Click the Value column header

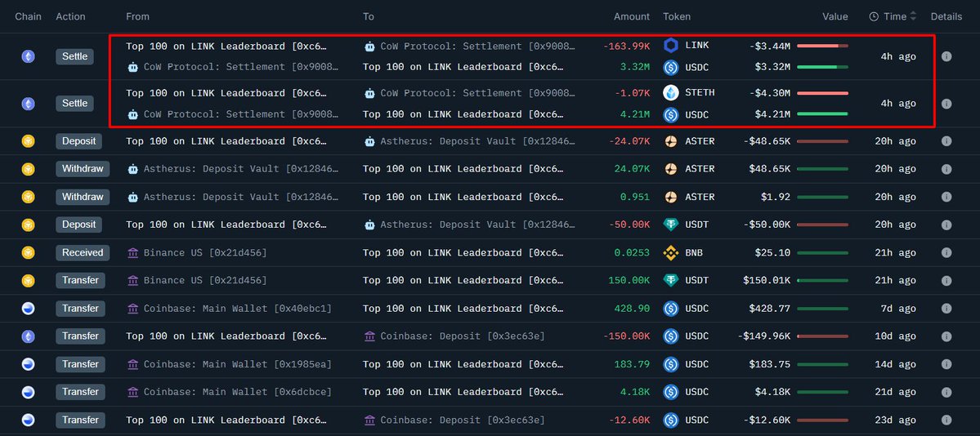[835, 16]
